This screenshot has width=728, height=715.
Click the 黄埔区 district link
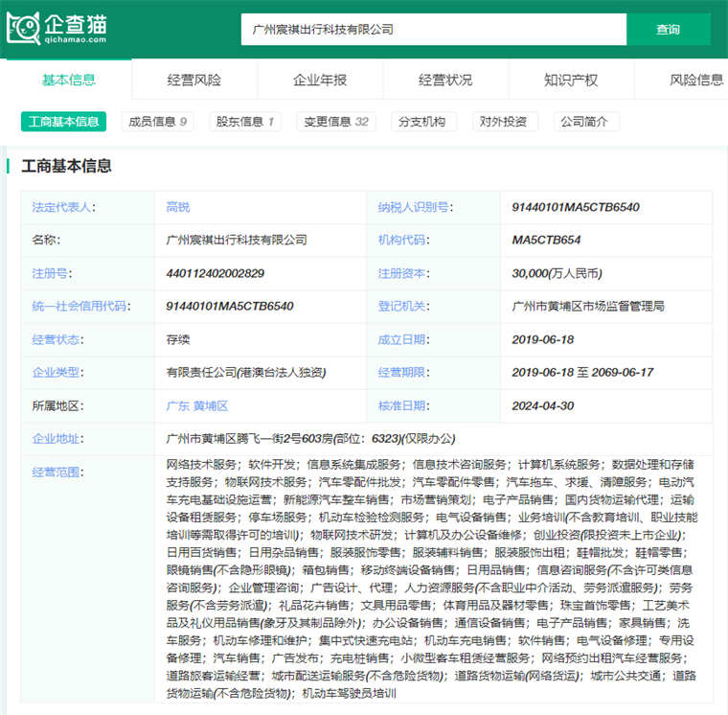coord(211,406)
